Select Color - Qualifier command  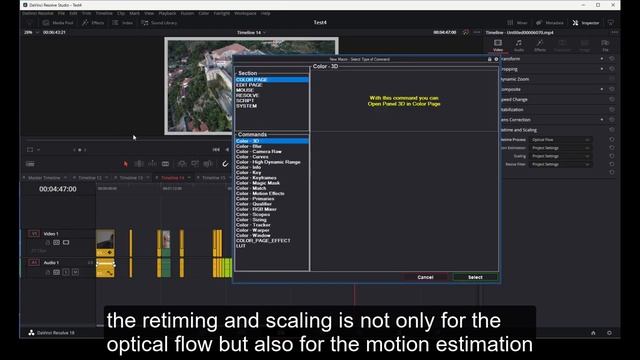271,204
